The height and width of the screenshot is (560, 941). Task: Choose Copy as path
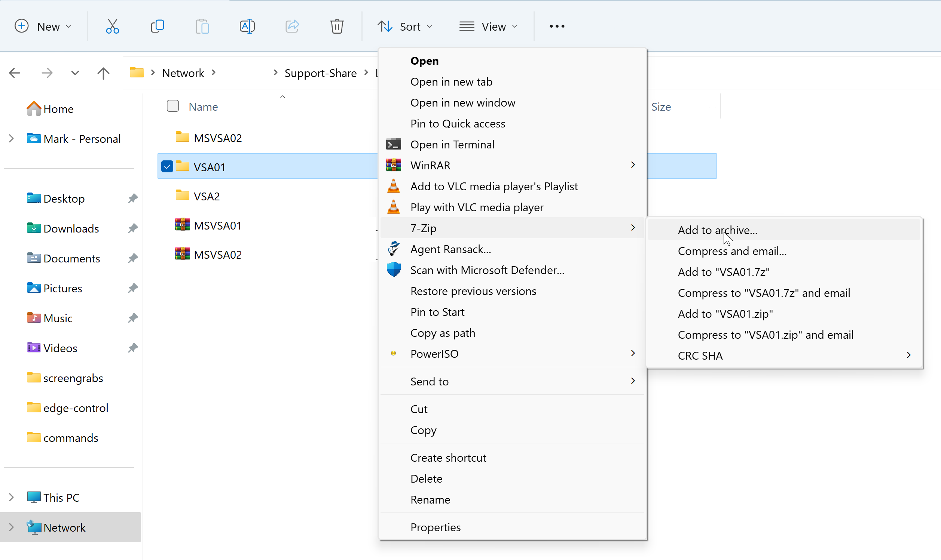513,333
